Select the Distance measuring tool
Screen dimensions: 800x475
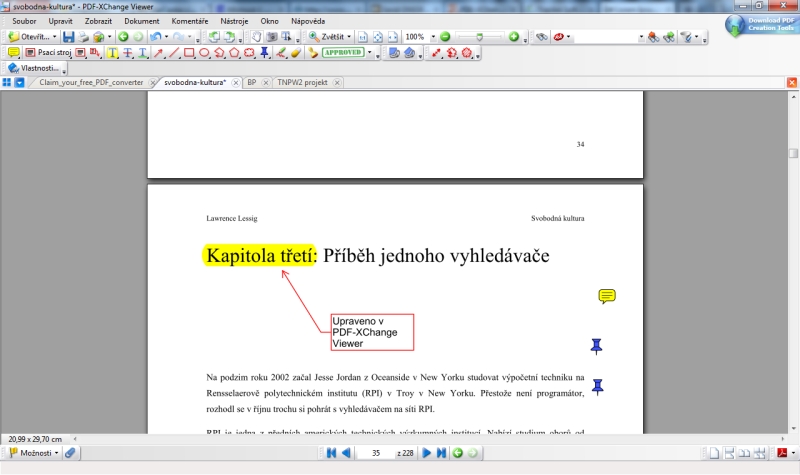click(x=436, y=53)
